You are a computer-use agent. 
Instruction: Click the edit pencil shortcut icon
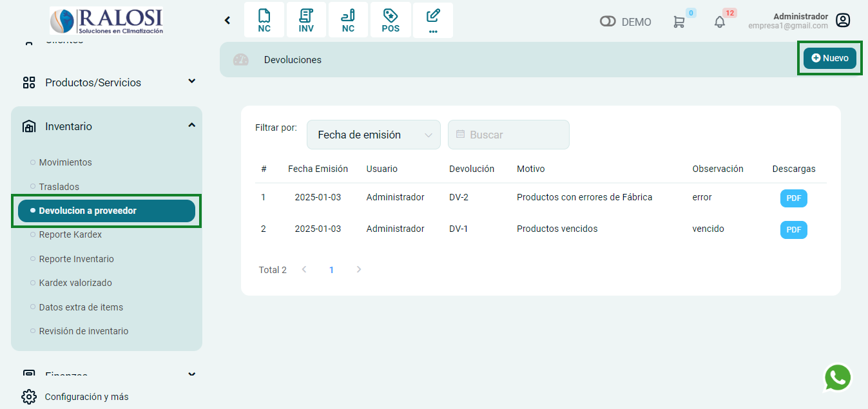[433, 20]
